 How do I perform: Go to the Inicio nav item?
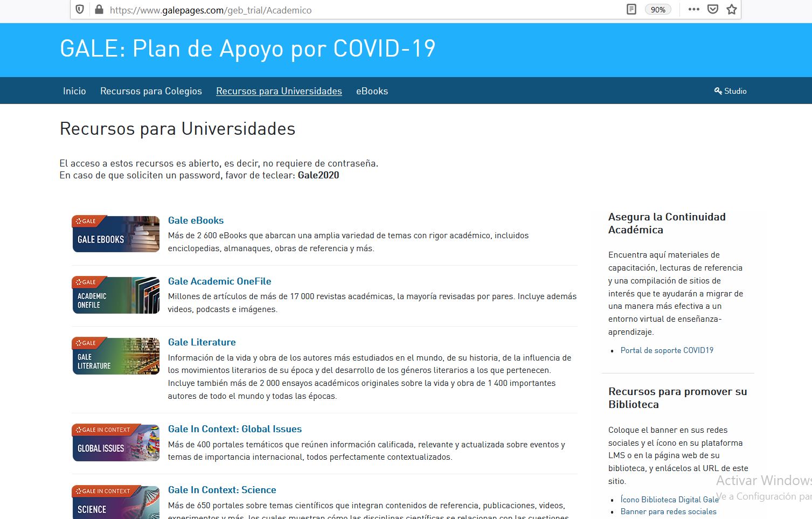(74, 91)
